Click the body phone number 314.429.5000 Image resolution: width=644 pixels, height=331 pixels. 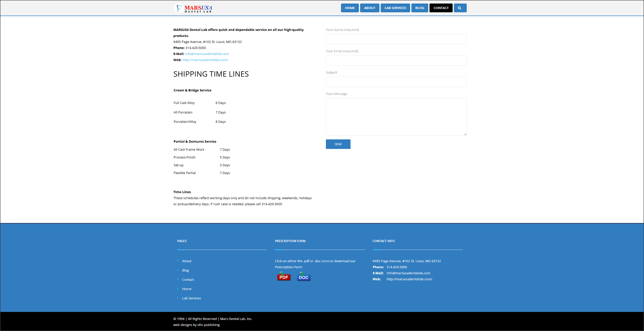pos(196,48)
